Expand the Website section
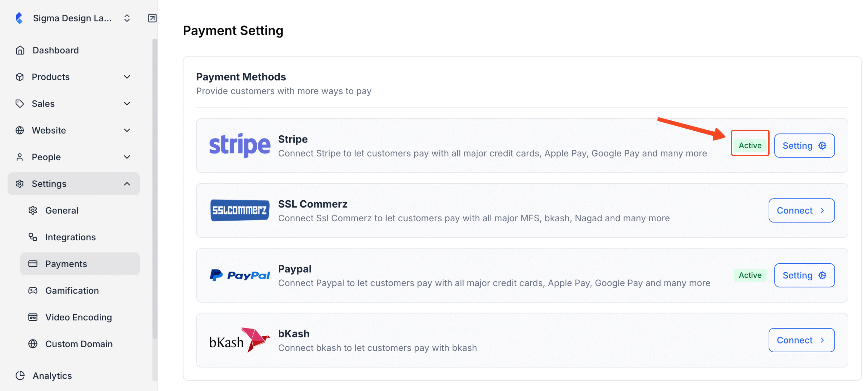 tap(127, 130)
